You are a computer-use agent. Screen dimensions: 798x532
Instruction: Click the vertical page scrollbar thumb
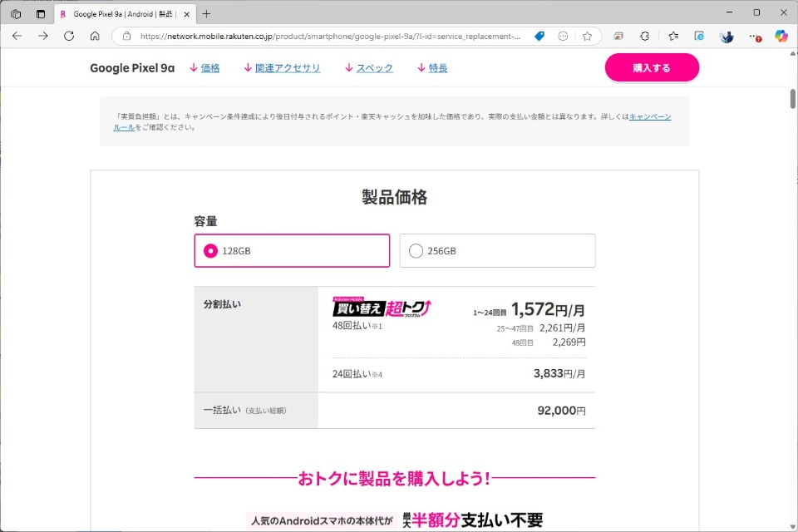[793, 99]
